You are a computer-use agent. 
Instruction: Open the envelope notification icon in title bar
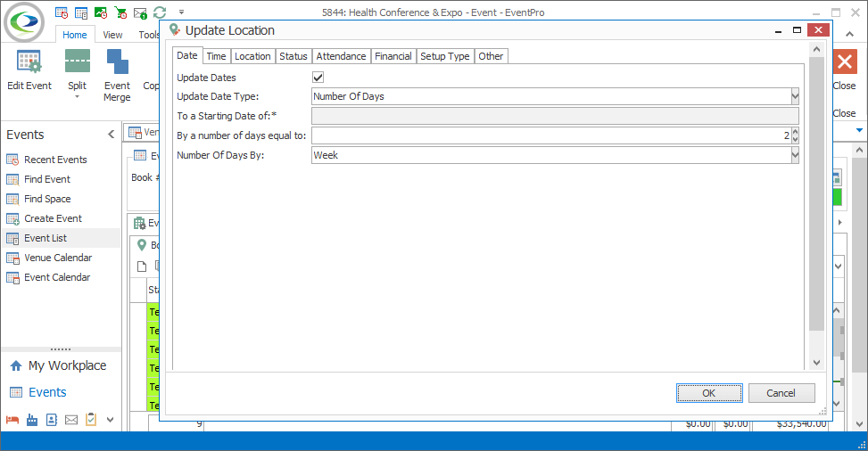pyautogui.click(x=140, y=12)
